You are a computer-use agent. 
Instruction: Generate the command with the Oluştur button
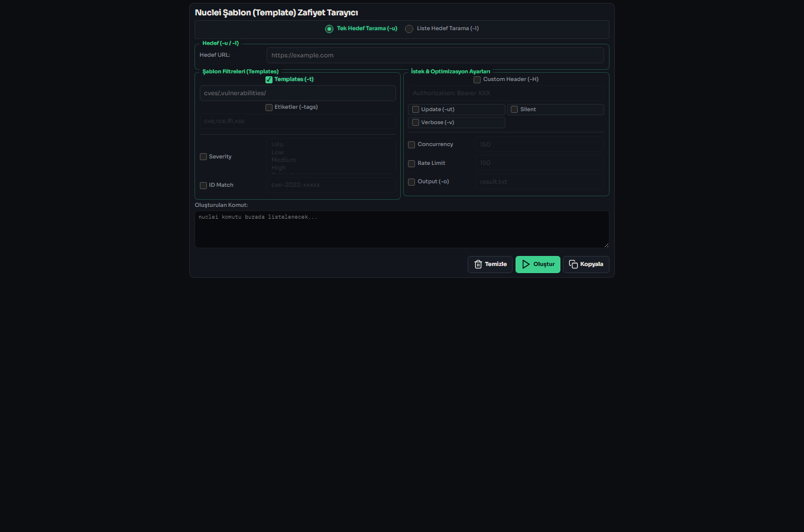pyautogui.click(x=538, y=264)
